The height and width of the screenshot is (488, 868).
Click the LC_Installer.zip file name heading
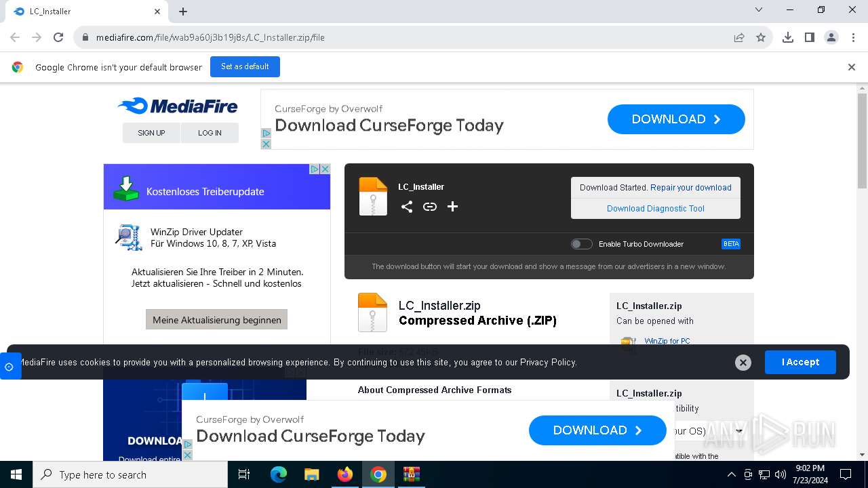point(439,306)
